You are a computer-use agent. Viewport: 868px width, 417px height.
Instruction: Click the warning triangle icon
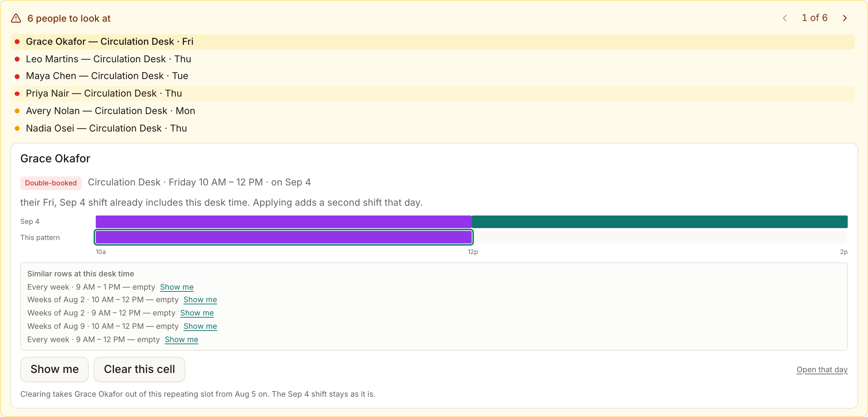point(16,18)
